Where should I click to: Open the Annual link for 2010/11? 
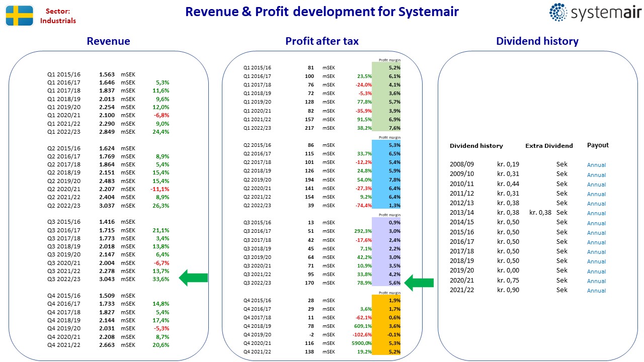597,185
